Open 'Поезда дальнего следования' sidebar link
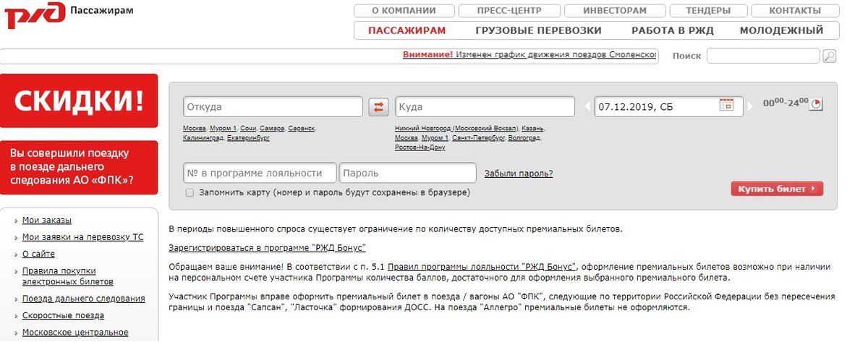Viewport: 868px width, 342px height. point(84,299)
